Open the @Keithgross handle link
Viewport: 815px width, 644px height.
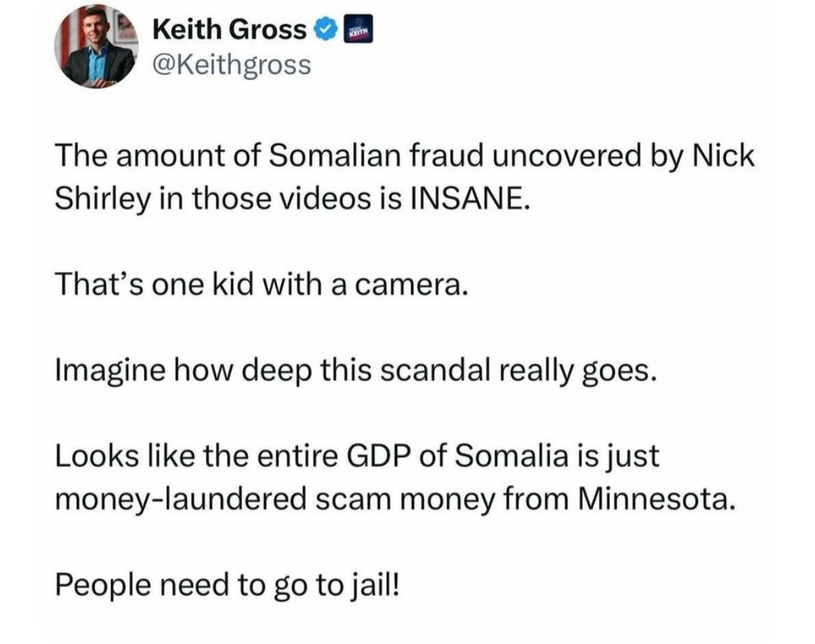231,64
